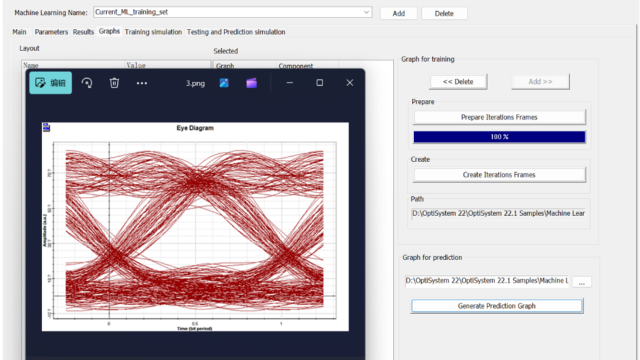Screen dimensions: 640x360
Task: Select the Graphs tab
Action: 109,31
